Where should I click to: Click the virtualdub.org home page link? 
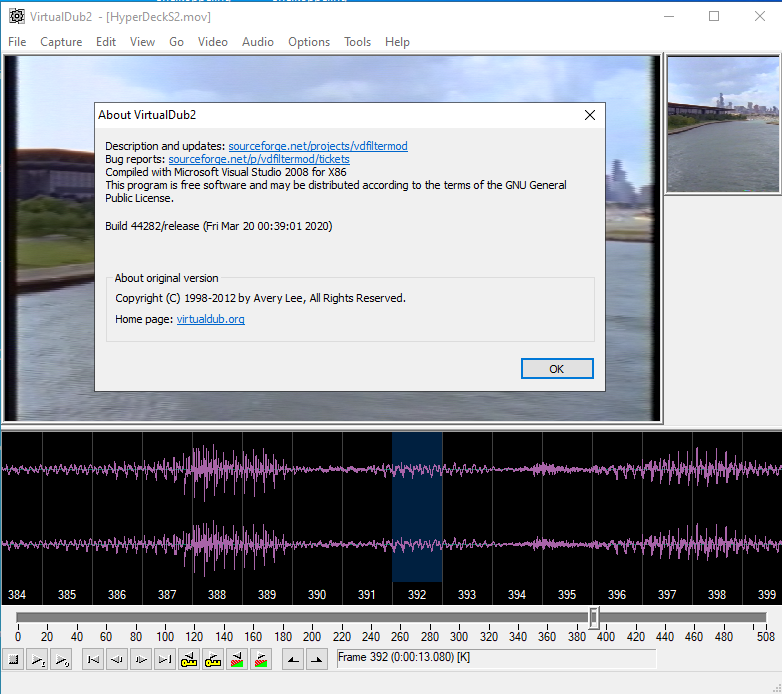(x=210, y=319)
